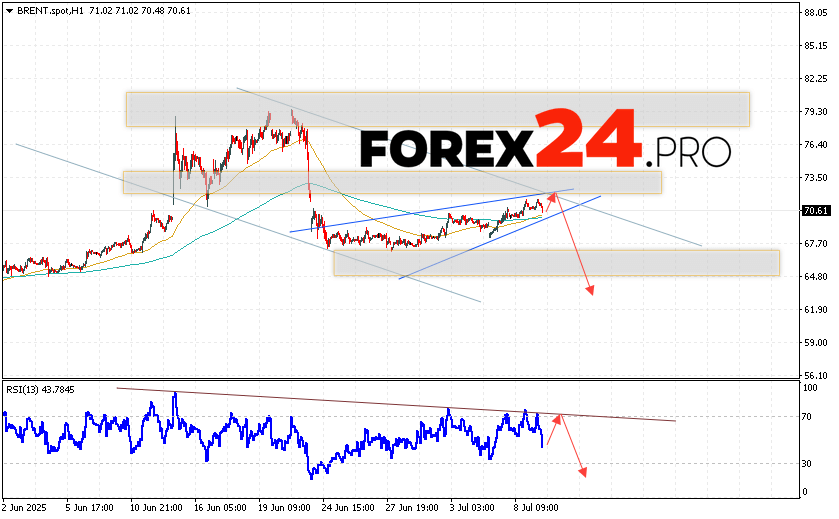Viewport: 839px width, 519px height.
Task: Click the triangle arrow beside BRENT.spot,H1
Action: (8, 10)
